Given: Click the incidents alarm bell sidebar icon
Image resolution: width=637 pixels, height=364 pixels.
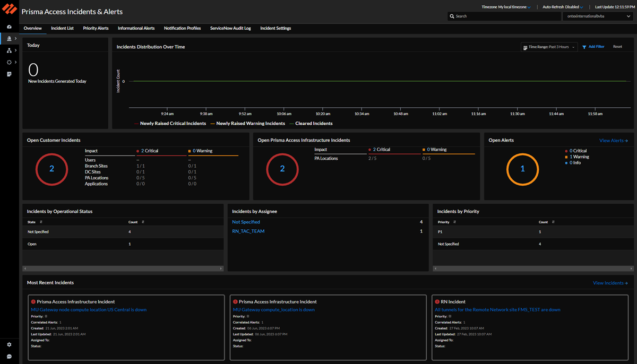Looking at the screenshot, I should [x=9, y=39].
